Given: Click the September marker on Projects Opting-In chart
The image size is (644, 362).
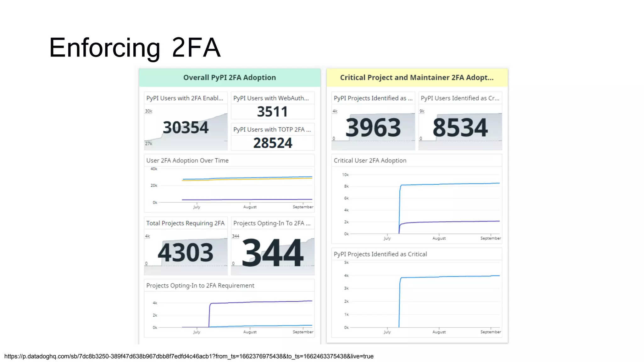Looking at the screenshot, I should (x=303, y=332).
